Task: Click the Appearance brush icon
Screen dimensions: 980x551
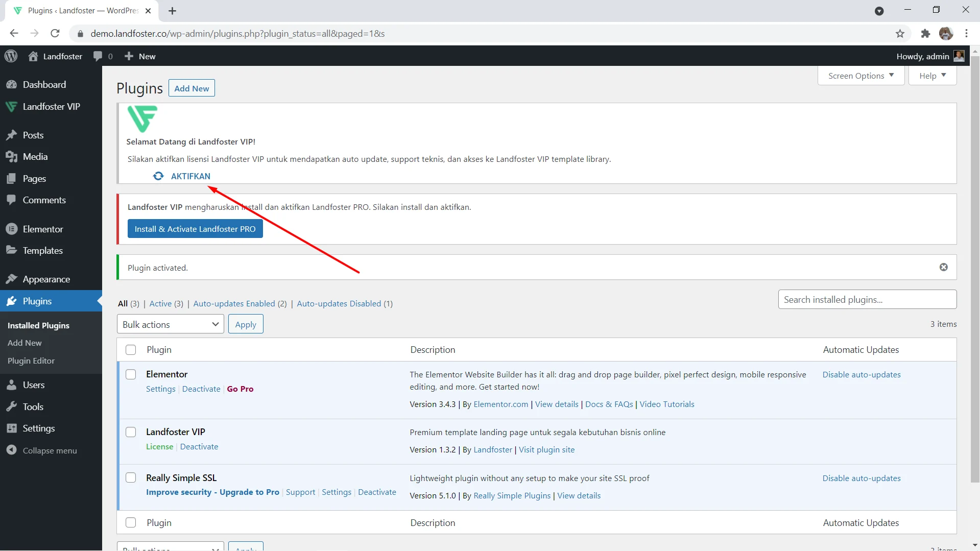Action: point(12,279)
